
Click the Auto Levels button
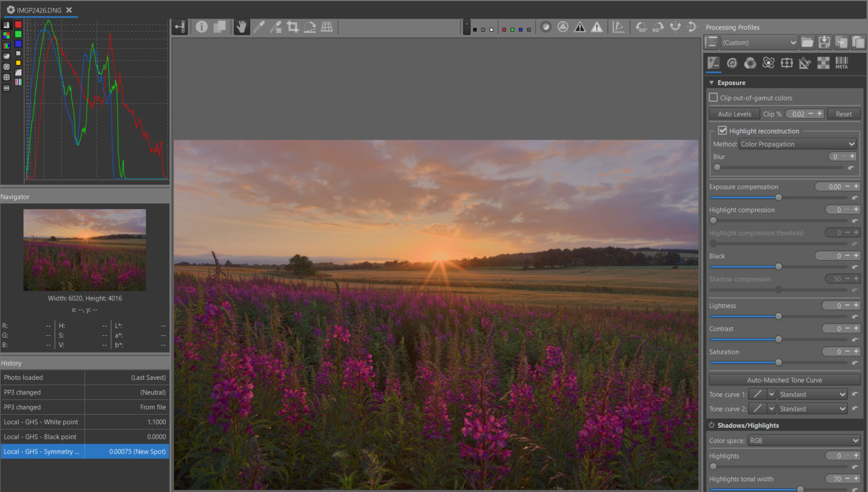[734, 114]
